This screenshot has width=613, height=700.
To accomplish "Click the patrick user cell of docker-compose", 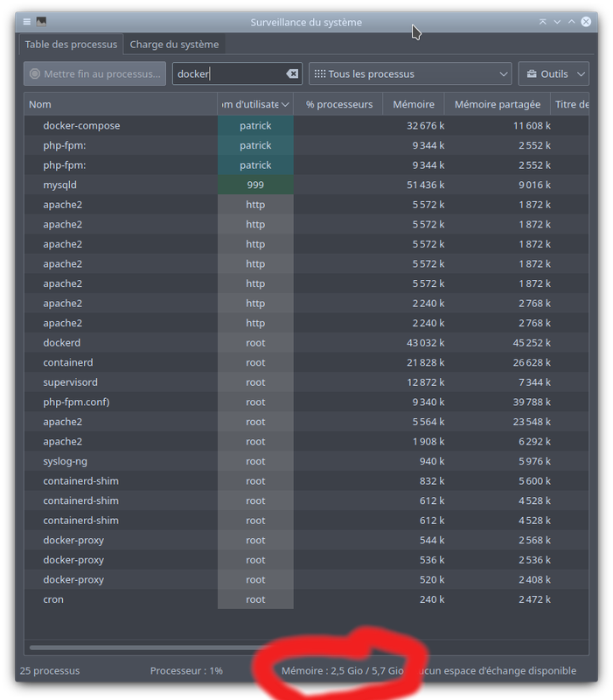I will 255,125.
